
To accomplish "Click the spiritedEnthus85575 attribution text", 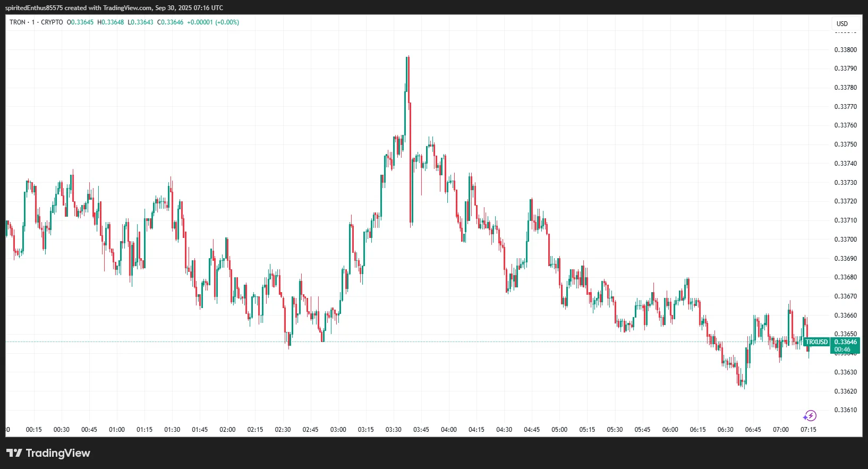I will pyautogui.click(x=34, y=8).
